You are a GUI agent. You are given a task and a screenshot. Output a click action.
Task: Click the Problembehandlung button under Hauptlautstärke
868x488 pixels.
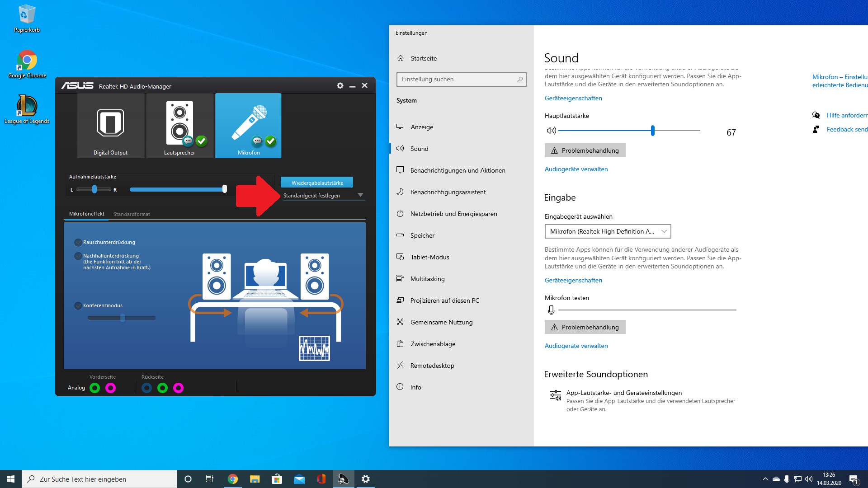pyautogui.click(x=585, y=150)
